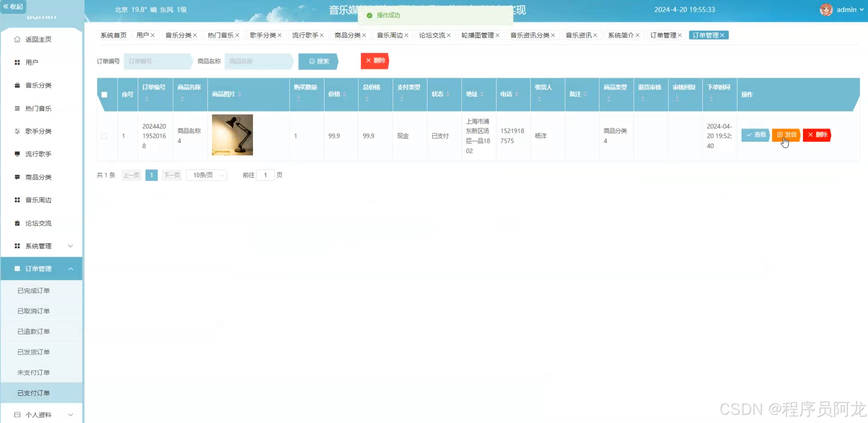Close the 音乐周边 tab with its X

pyautogui.click(x=406, y=35)
